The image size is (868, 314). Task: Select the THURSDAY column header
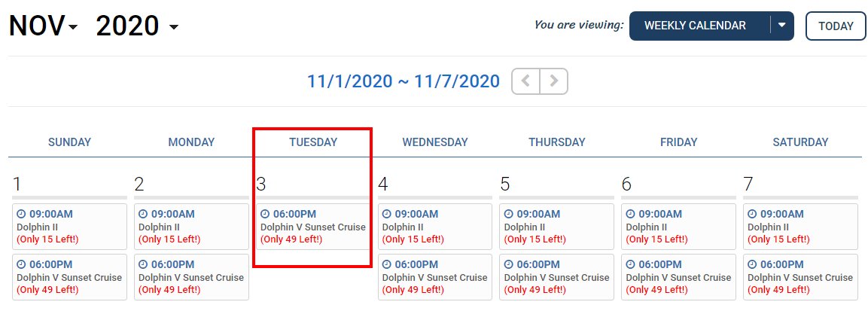(x=557, y=142)
